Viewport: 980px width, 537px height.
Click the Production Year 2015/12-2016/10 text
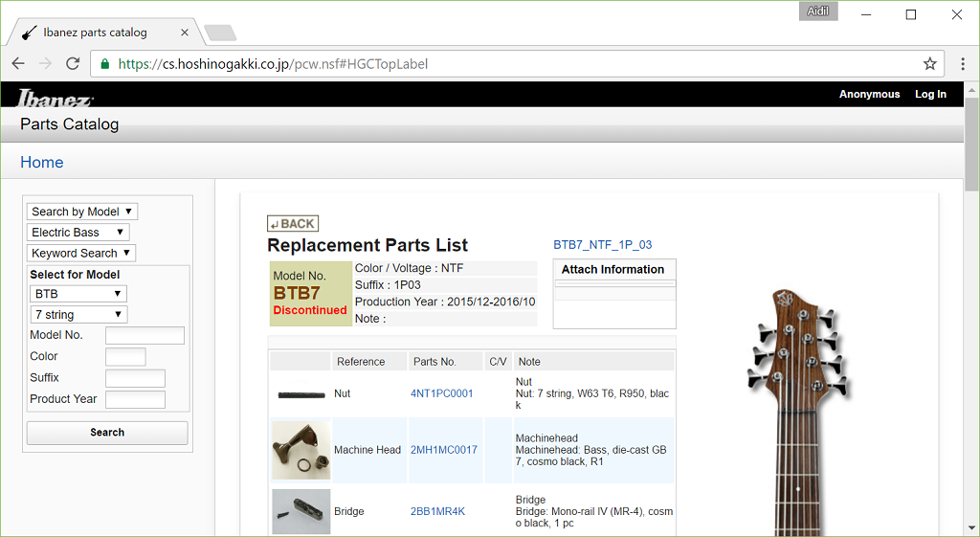pyautogui.click(x=445, y=302)
